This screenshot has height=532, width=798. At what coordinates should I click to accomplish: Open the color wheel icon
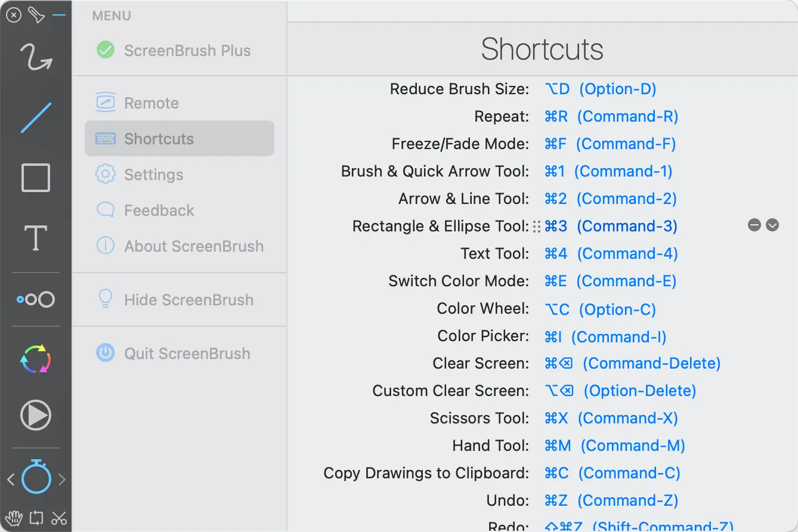coord(36,359)
